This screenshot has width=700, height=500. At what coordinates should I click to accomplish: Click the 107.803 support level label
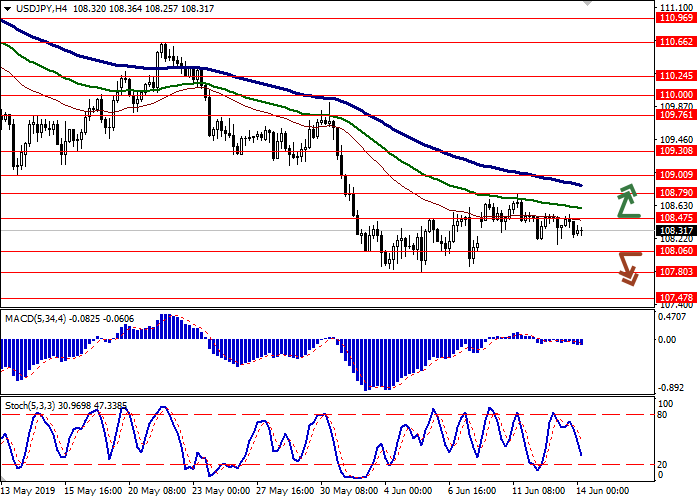675,271
